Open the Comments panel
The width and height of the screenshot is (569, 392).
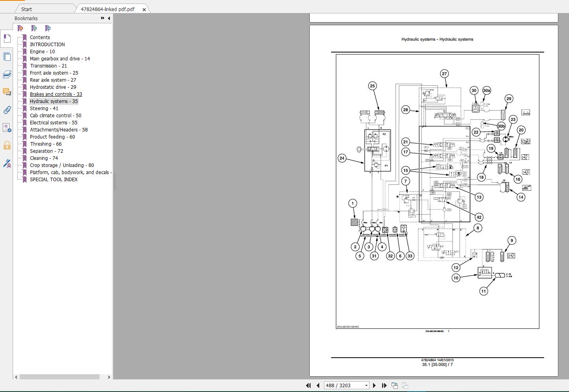coord(7,92)
